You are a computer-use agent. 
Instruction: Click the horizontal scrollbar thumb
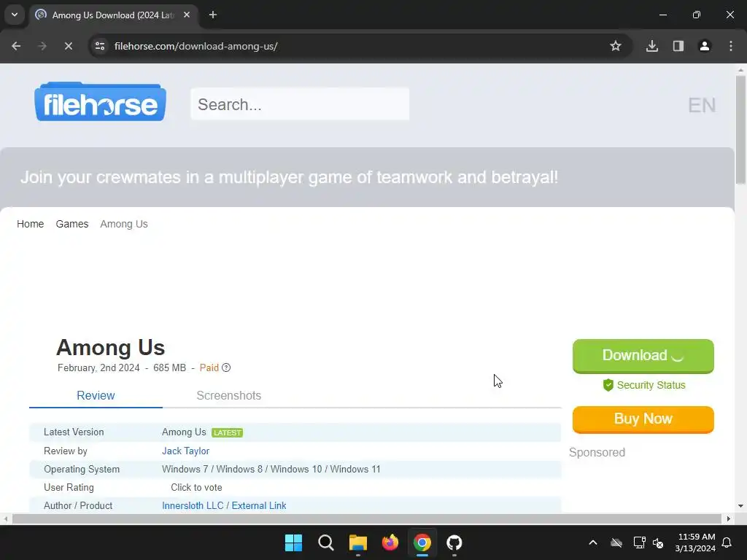[x=367, y=518]
